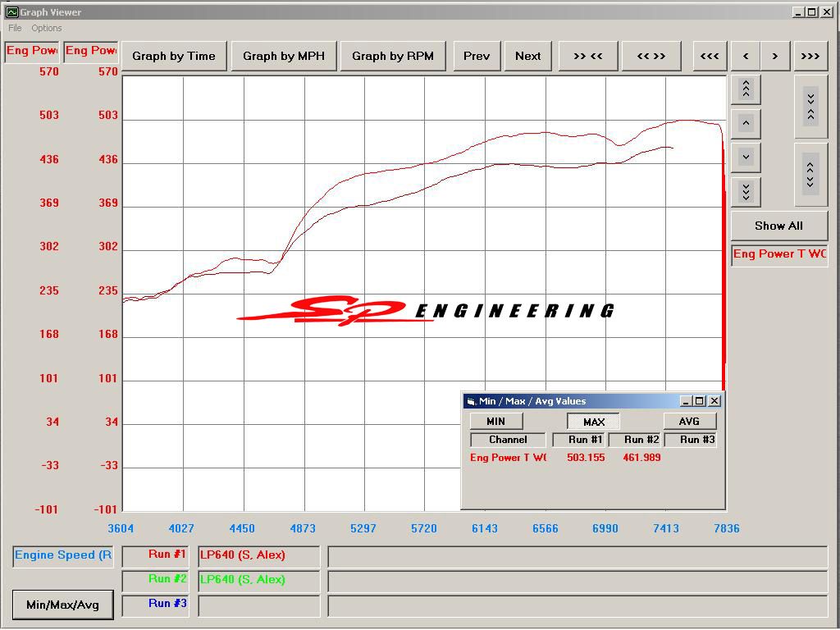Click Show All button
Viewport: 840px width, 630px height.
point(779,226)
